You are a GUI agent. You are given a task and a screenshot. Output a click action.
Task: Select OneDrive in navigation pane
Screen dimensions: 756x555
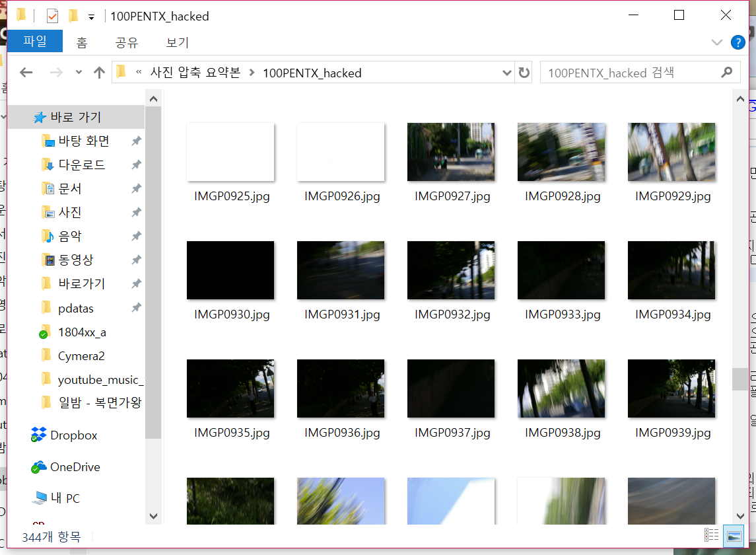[x=75, y=466]
